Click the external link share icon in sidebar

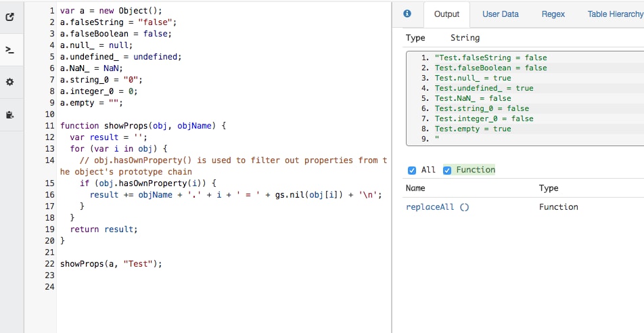tap(10, 18)
